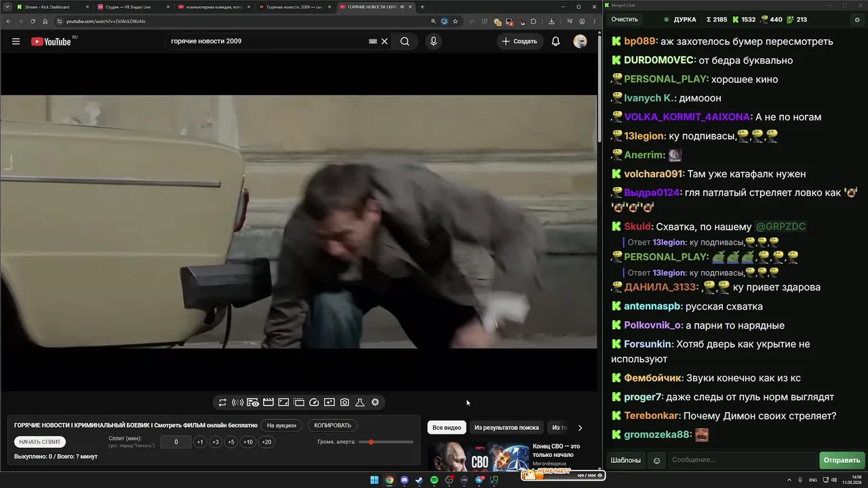Screen dimensions: 868x488
Task: Clear the YouTube search query with X
Action: pos(384,41)
